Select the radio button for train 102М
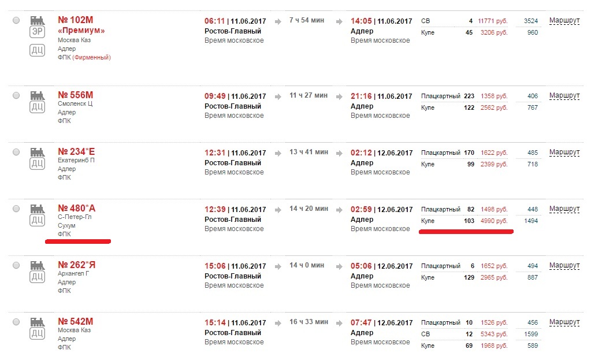Image resolution: width=591 pixels, height=364 pixels. tap(16, 21)
